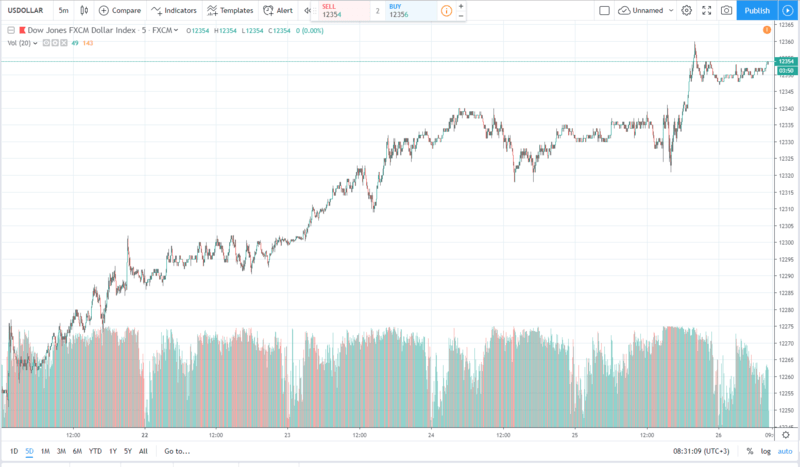Image resolution: width=800 pixels, height=467 pixels.
Task: Click the 08:31:09 (UTC+3) timezone clock
Action: 701,451
